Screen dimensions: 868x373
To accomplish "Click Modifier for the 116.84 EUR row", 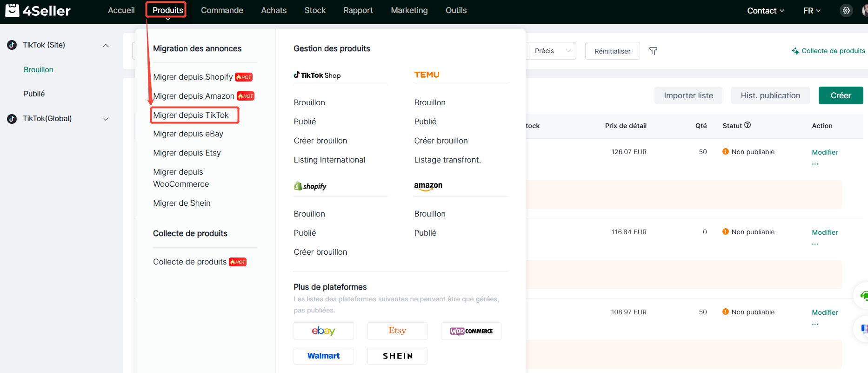I will click(825, 232).
